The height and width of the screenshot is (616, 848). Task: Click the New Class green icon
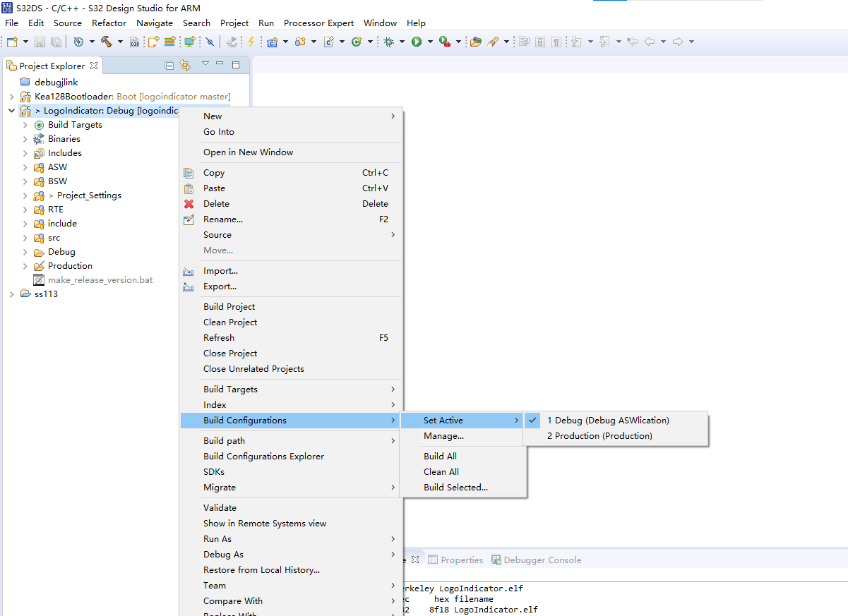click(357, 42)
